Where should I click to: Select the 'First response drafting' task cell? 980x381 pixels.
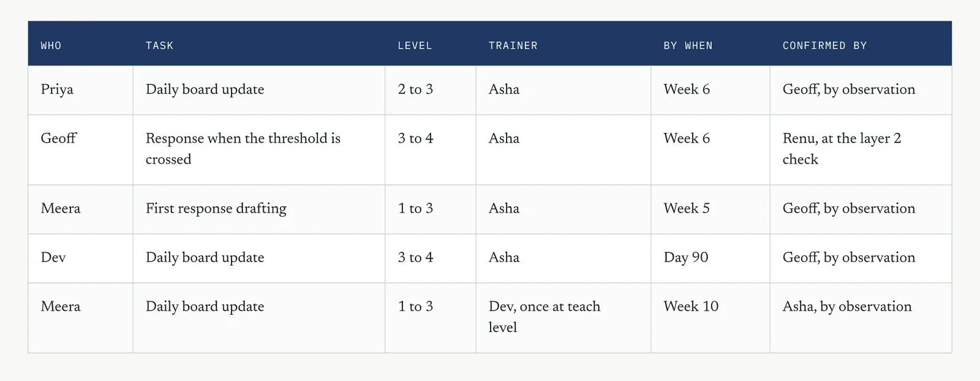[258, 209]
